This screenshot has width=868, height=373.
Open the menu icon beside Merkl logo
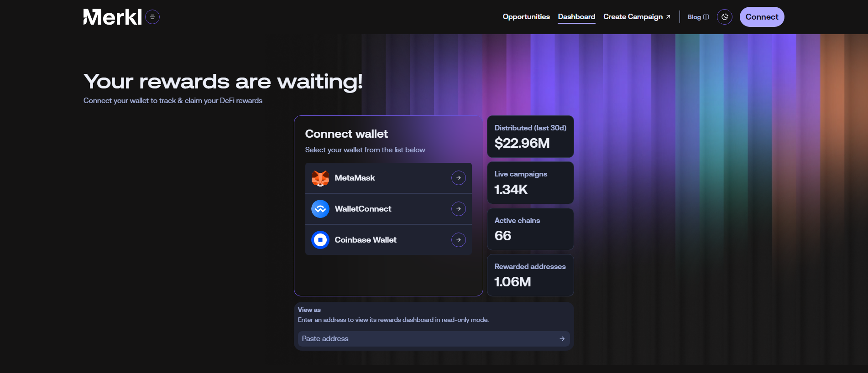coord(152,17)
